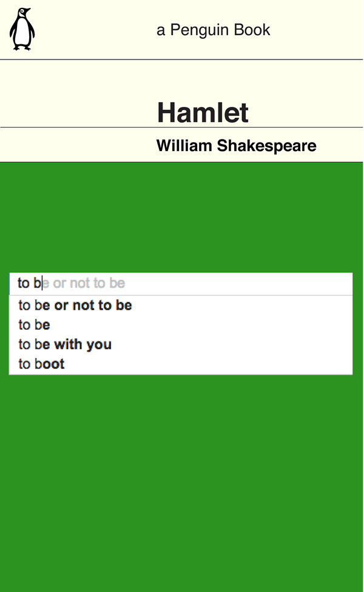Click the divider line under the Penguin header
The height and width of the screenshot is (592, 364).
[181, 60]
